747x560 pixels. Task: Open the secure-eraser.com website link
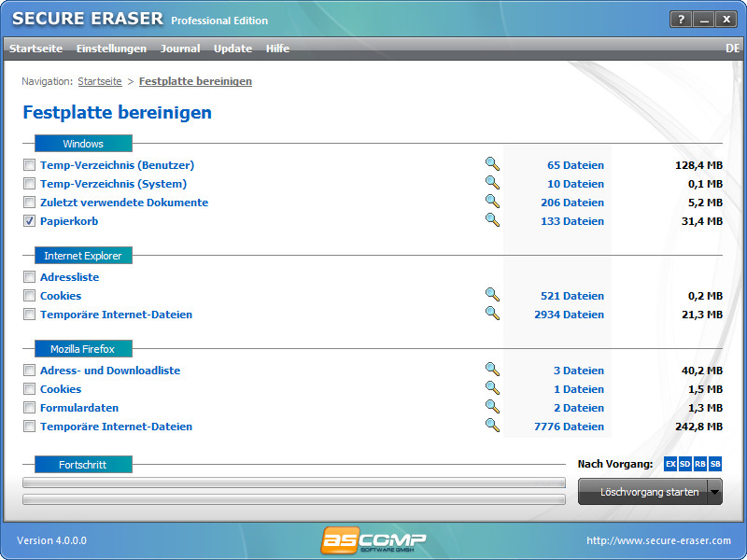click(x=659, y=540)
